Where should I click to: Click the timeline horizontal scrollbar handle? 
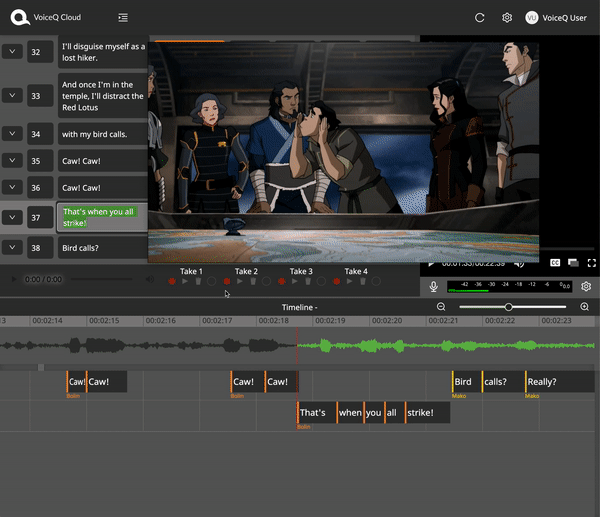click(41, 367)
